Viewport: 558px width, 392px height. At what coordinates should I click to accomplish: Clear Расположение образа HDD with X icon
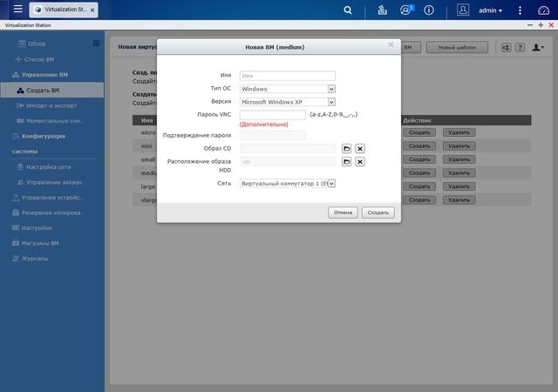360,162
